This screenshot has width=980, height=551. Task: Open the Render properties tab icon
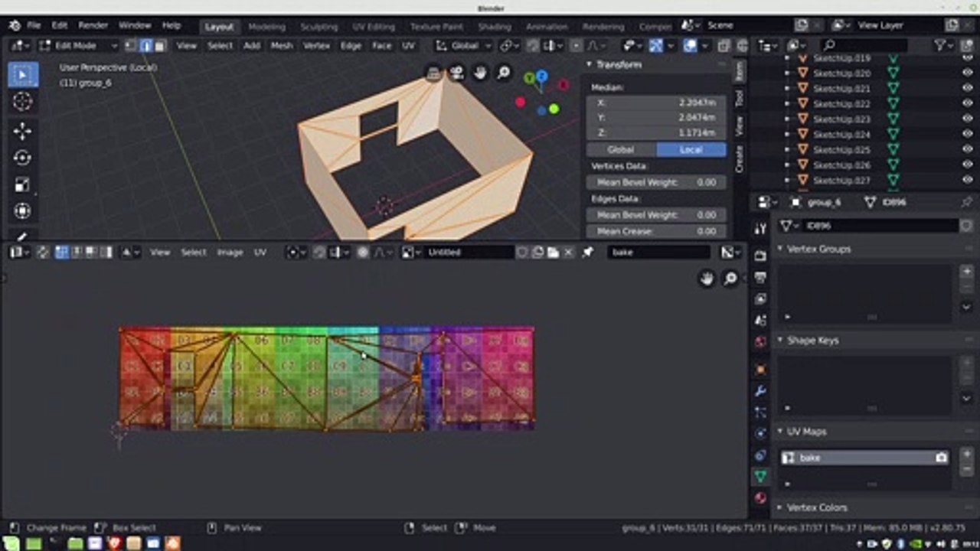click(x=759, y=256)
